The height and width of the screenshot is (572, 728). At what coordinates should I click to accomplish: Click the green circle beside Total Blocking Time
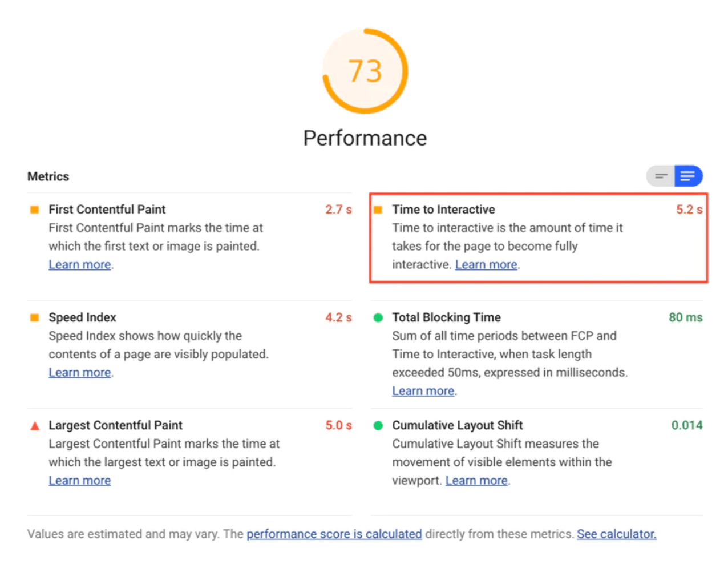(378, 317)
